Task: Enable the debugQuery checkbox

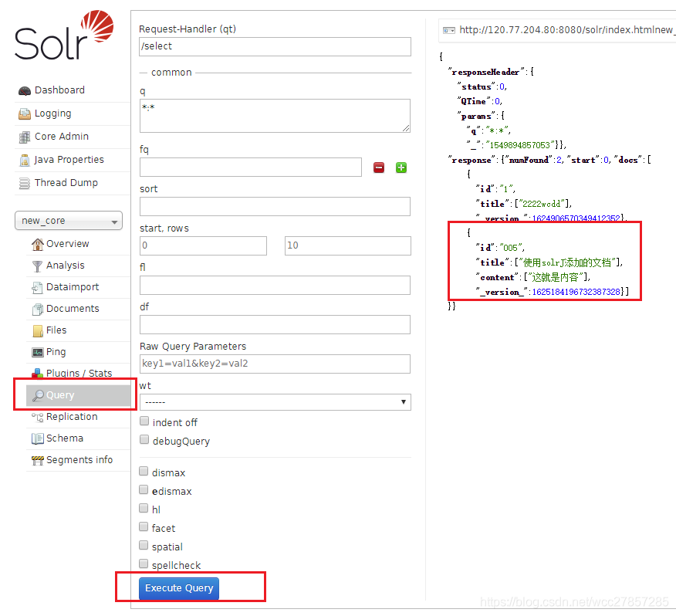Action: 144,439
